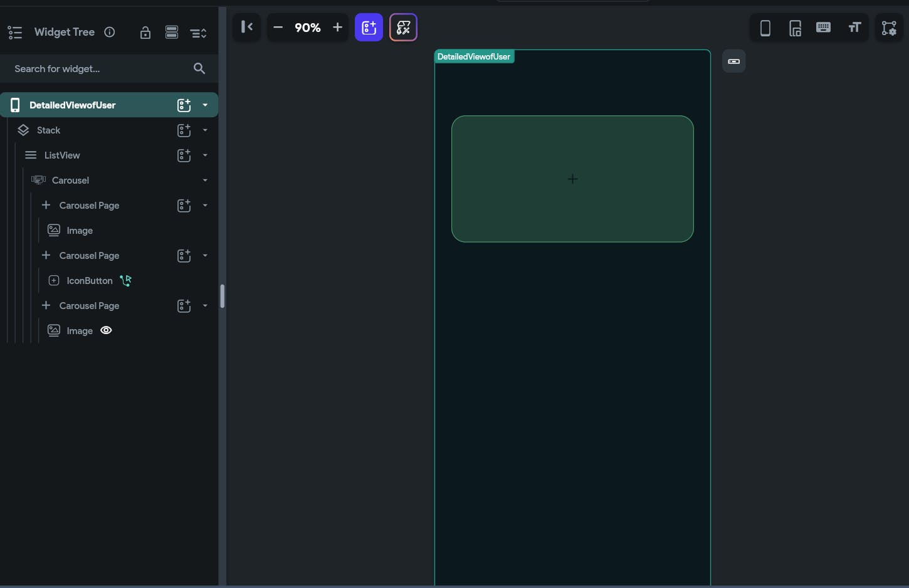The image size is (909, 588).
Task: Open the text size settings icon
Action: [x=854, y=28]
